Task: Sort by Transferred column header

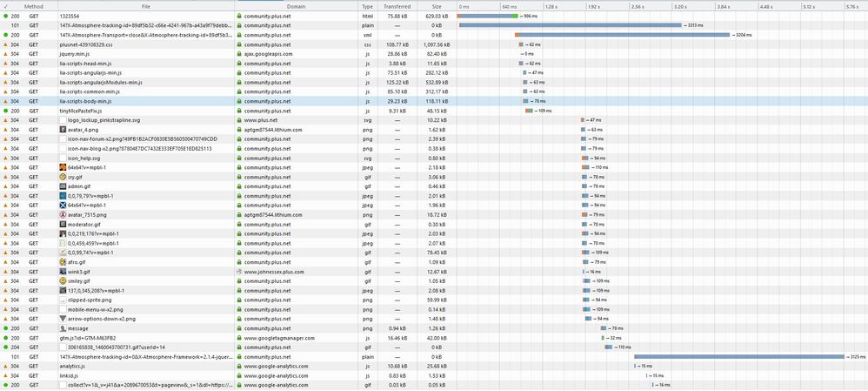Action: point(397,6)
